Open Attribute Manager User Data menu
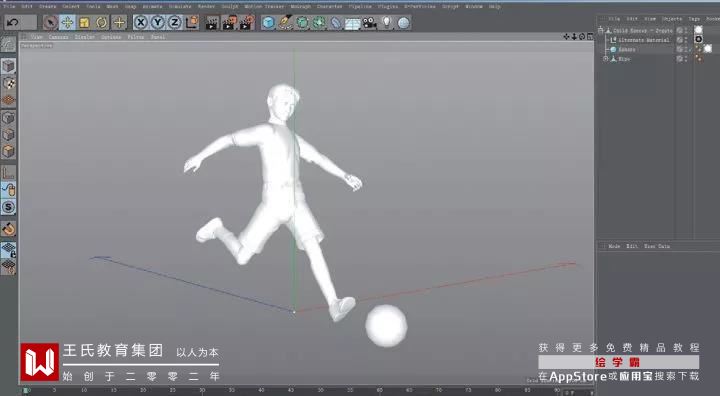 657,246
